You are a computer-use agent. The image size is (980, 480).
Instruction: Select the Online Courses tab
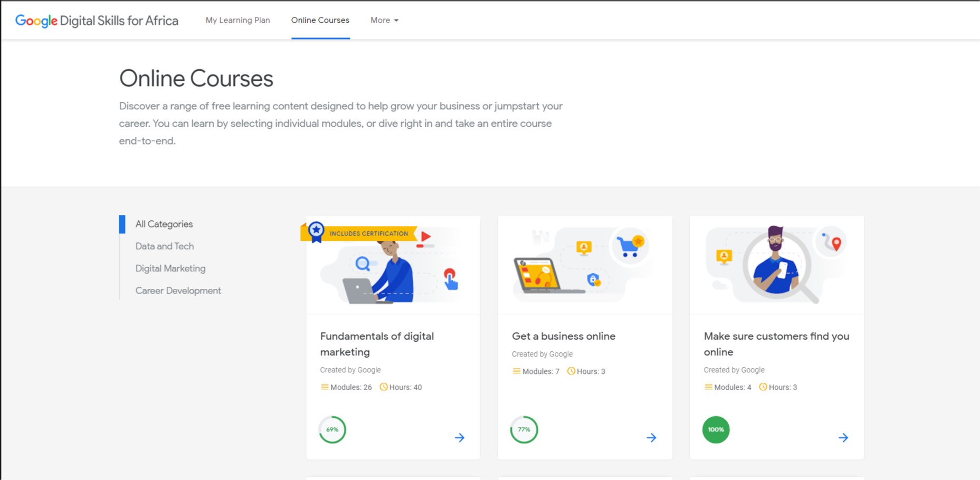click(320, 20)
